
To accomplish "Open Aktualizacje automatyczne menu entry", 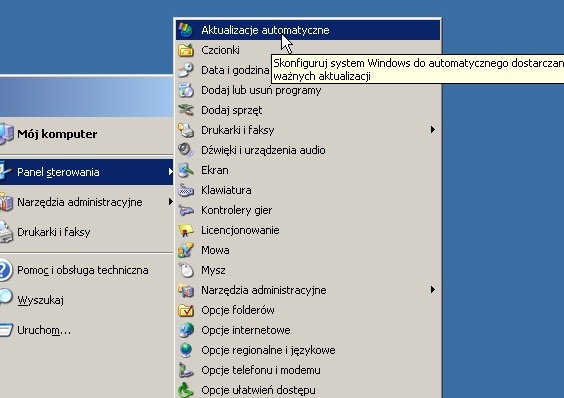I will pyautogui.click(x=308, y=30).
